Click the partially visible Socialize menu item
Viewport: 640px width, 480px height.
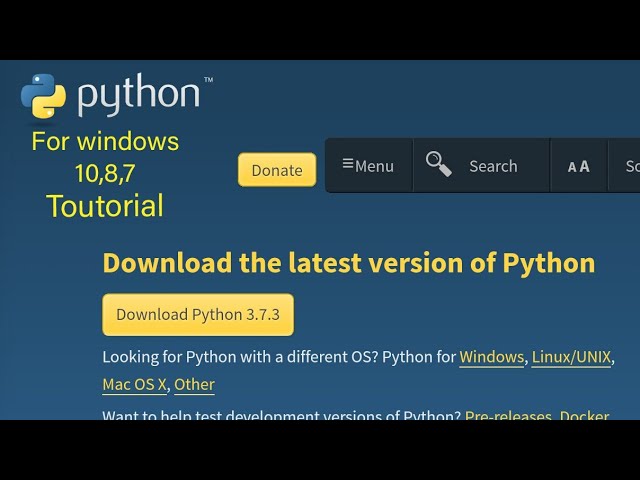(x=625, y=166)
